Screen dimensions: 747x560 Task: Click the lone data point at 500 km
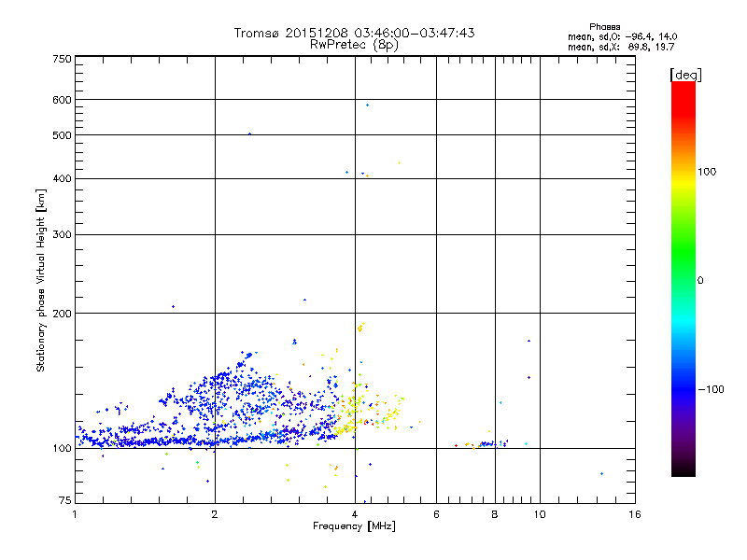coord(249,133)
